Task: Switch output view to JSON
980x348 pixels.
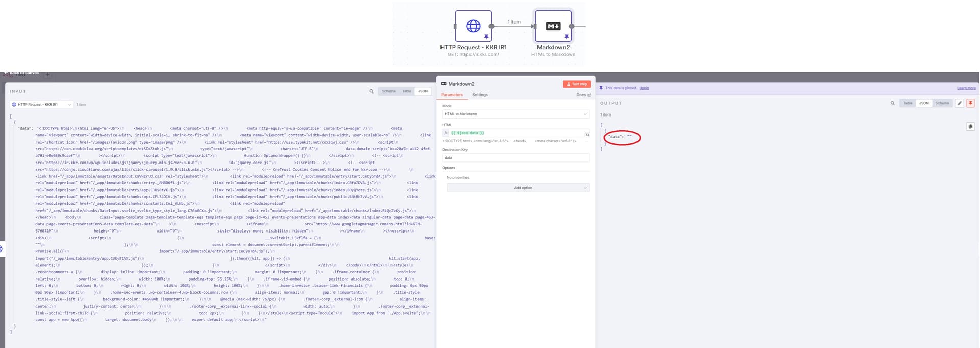Action: [x=924, y=103]
